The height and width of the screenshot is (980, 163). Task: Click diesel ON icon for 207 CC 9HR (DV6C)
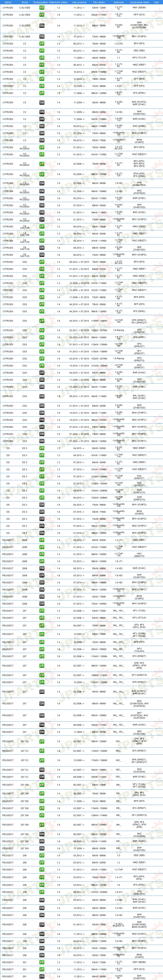42,777
